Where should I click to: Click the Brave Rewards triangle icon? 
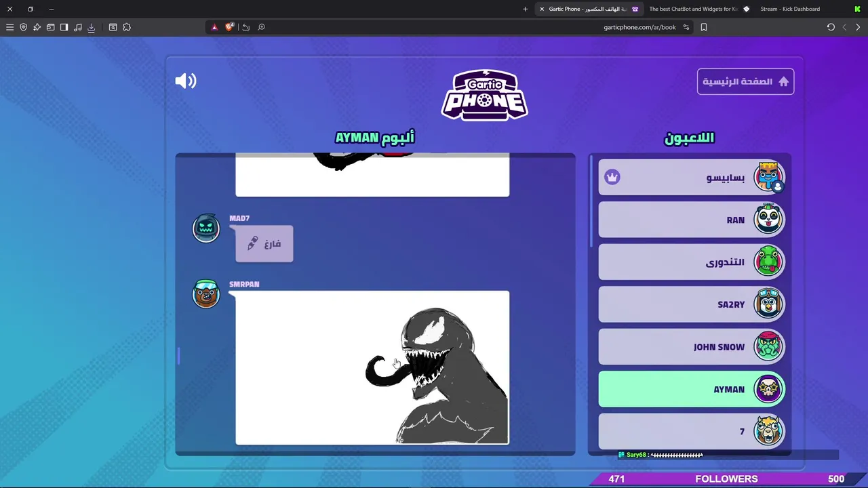point(214,27)
